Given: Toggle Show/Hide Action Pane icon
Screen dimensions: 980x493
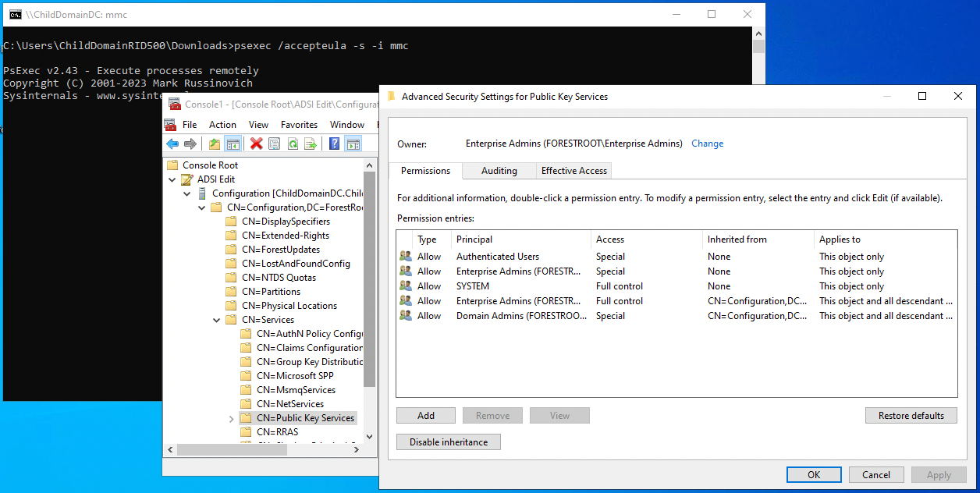Looking at the screenshot, I should (353, 144).
